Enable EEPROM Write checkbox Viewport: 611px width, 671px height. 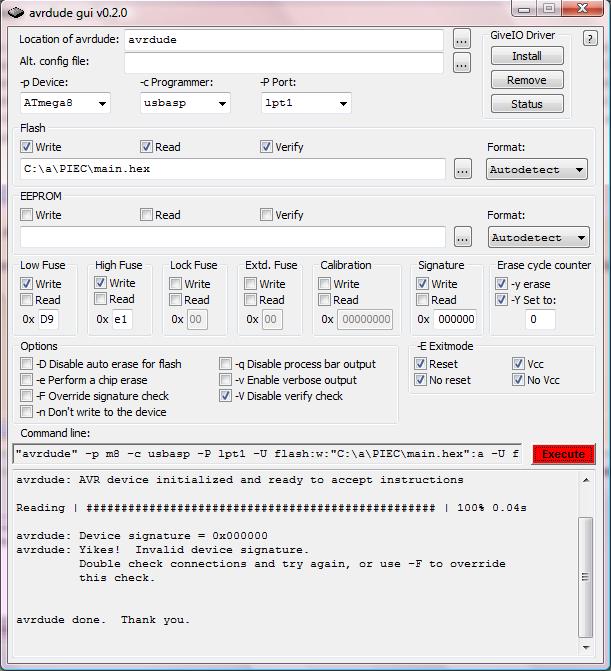click(26, 214)
